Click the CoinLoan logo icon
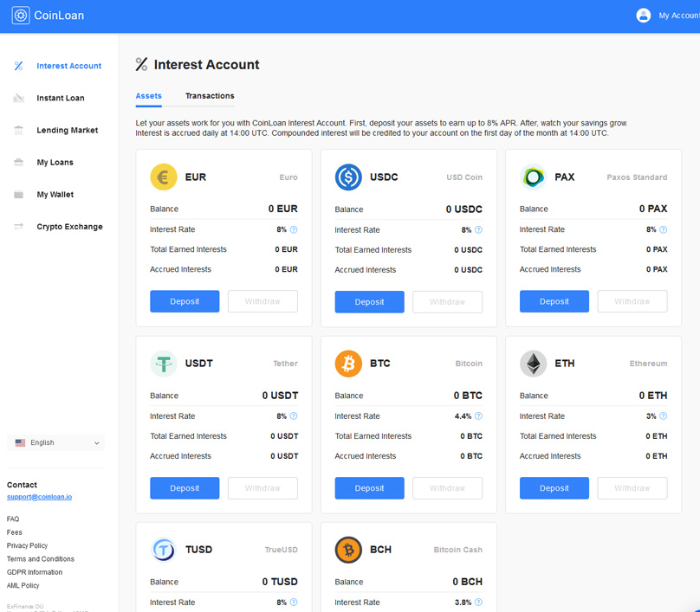Viewport: 700px width, 612px height. pos(21,16)
